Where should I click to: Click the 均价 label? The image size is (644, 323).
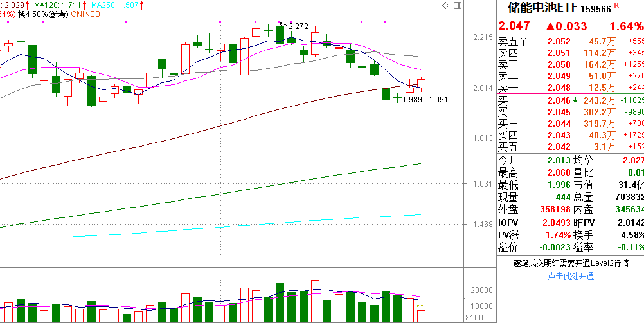(x=584, y=160)
